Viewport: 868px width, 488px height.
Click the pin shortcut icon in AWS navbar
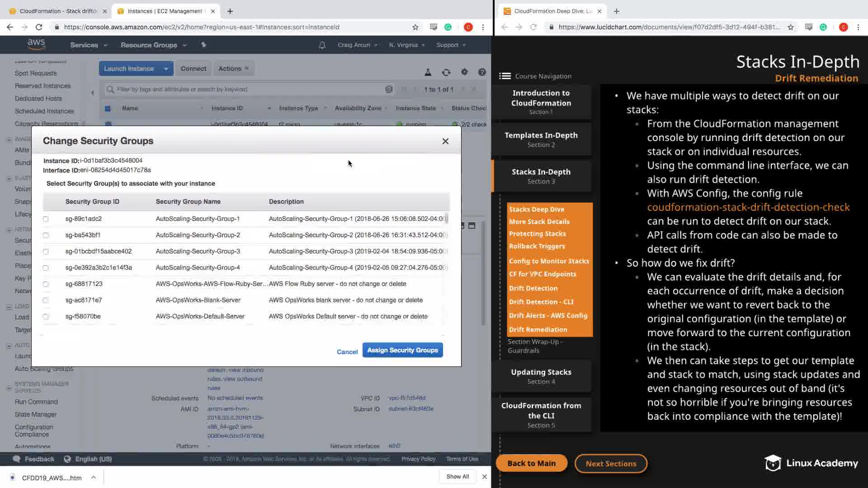tap(203, 45)
